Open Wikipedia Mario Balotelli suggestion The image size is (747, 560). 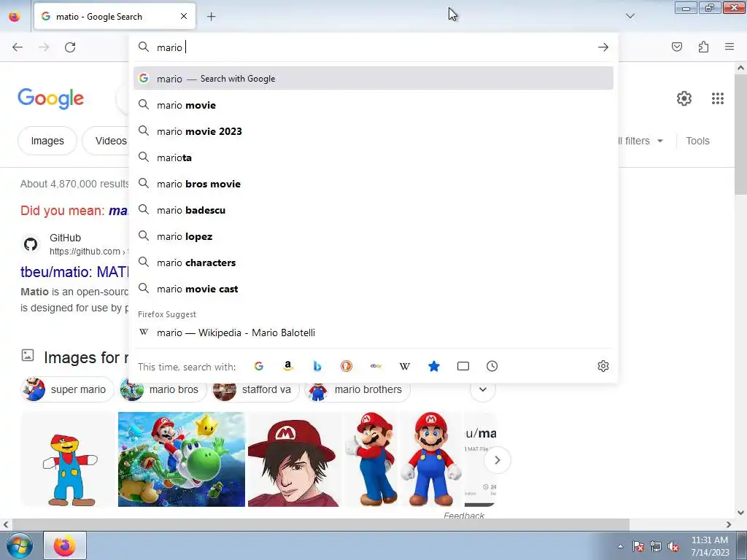coord(373,332)
